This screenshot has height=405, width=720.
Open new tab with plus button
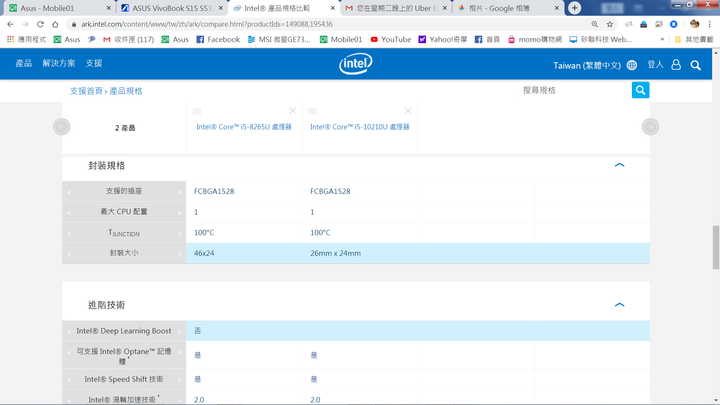pyautogui.click(x=574, y=8)
